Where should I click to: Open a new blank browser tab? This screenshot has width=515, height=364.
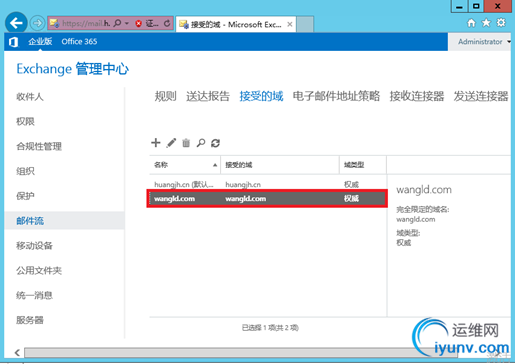point(305,24)
